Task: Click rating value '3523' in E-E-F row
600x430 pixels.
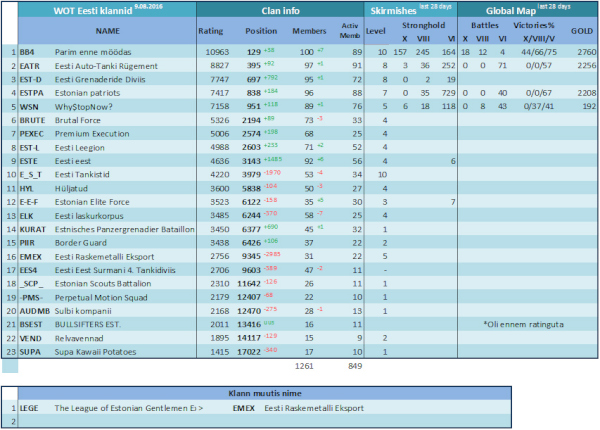Action: tap(220, 202)
